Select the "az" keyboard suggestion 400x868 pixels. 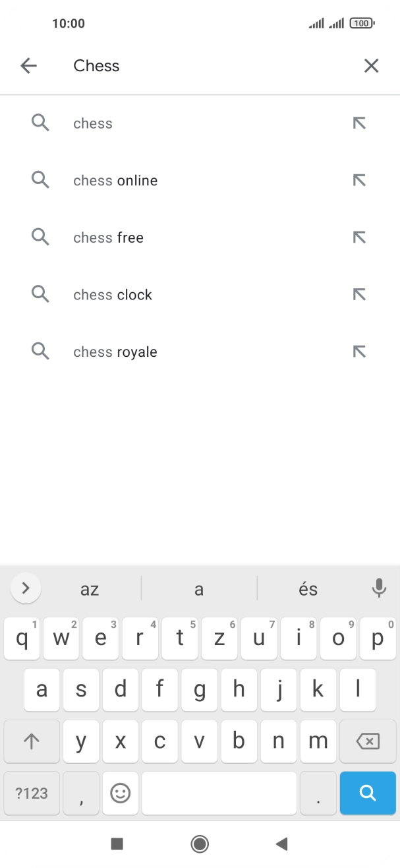(x=90, y=588)
